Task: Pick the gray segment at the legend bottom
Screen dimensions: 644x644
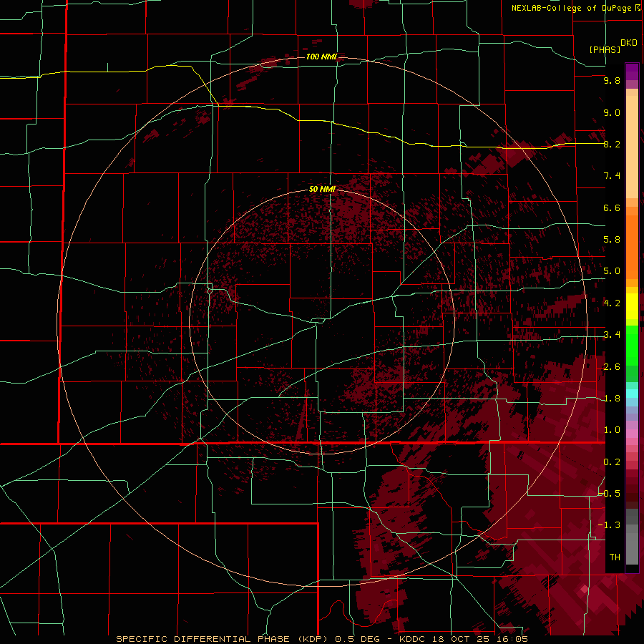Action: pos(632,545)
